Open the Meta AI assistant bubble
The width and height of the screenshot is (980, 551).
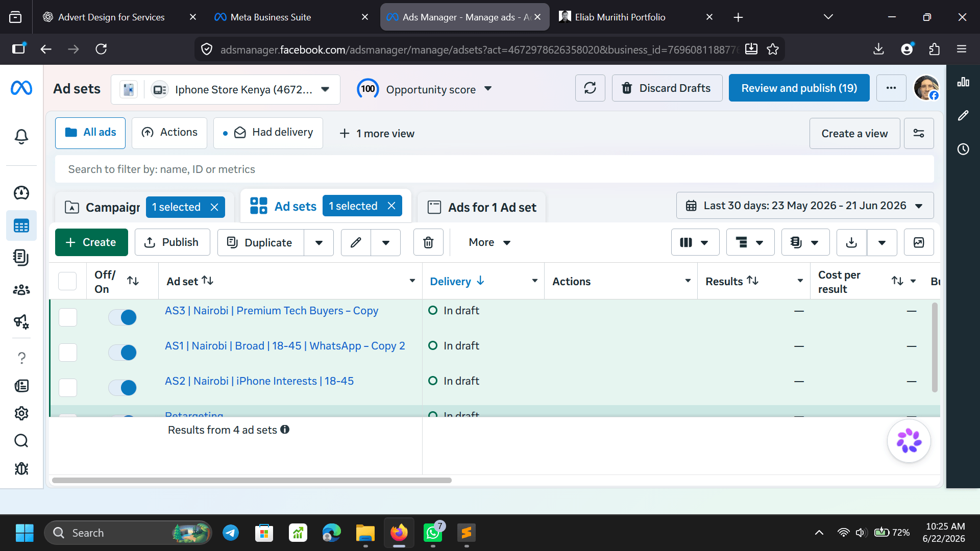909,441
